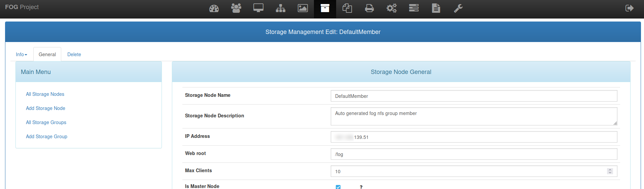Click the Storage Node Name field
Screen dimensions: 644x189
coord(474,96)
